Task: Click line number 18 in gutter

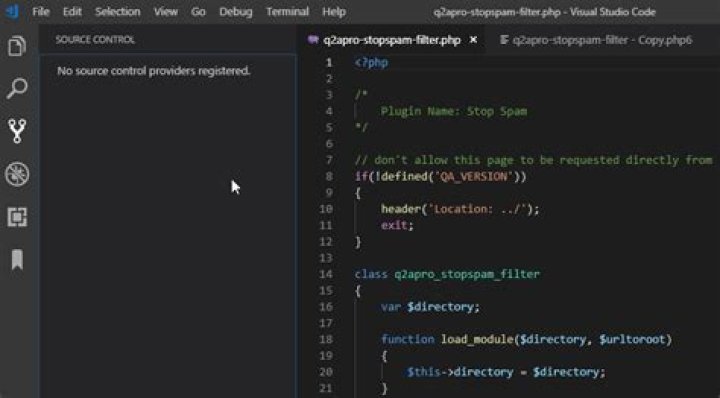Action: (326, 339)
